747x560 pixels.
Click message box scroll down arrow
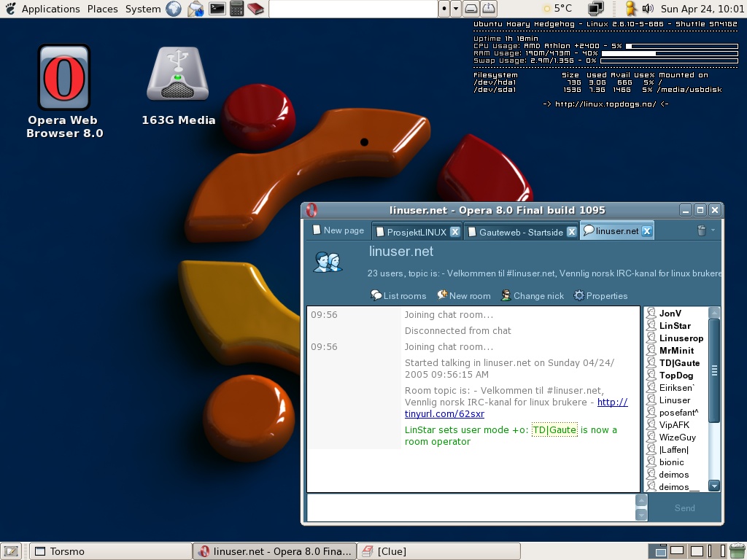tap(642, 515)
